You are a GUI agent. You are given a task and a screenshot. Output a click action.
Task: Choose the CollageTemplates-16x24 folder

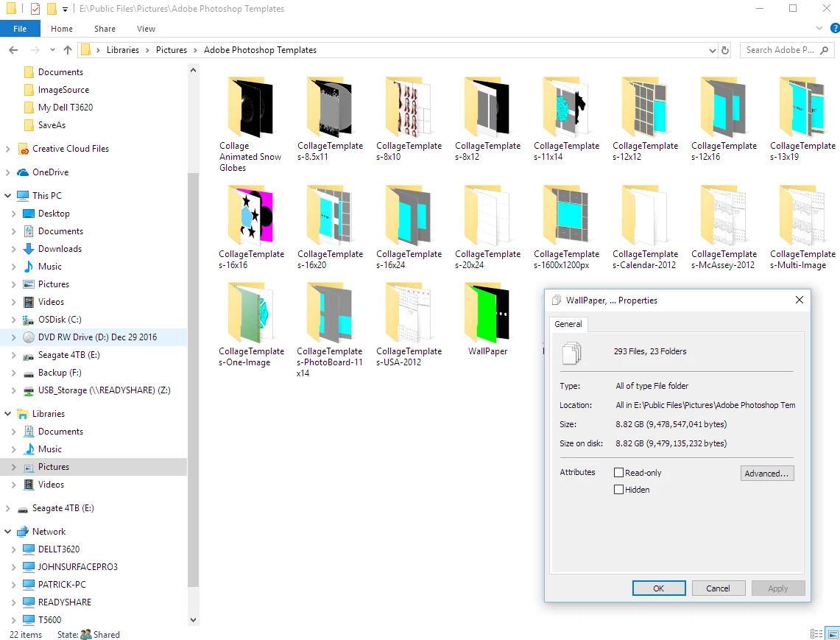click(409, 228)
